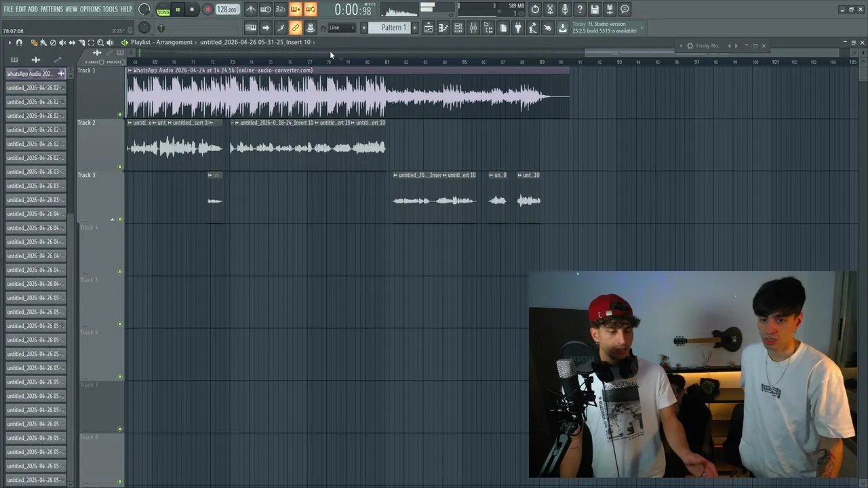Open the Fruity No. plugin gear settings
Screen dimensions: 868x488
690,45
